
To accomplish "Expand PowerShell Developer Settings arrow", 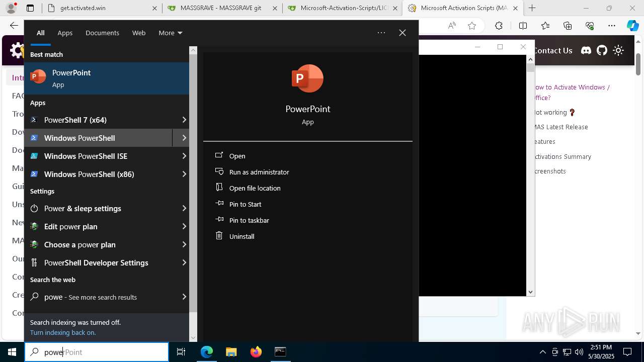I will 184,262.
